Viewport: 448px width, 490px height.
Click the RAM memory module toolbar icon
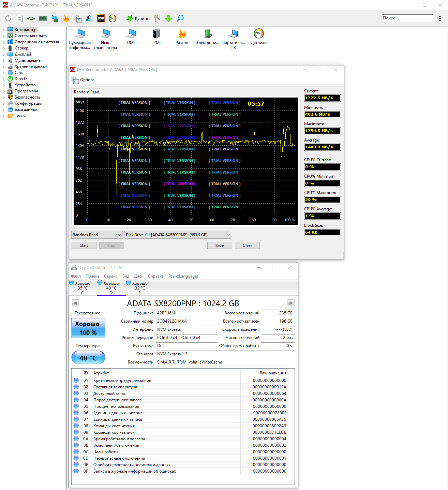(43, 18)
